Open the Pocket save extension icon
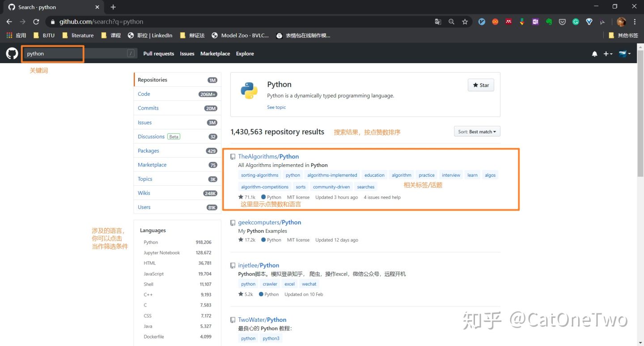Image resolution: width=644 pixels, height=346 pixels. 562,21
